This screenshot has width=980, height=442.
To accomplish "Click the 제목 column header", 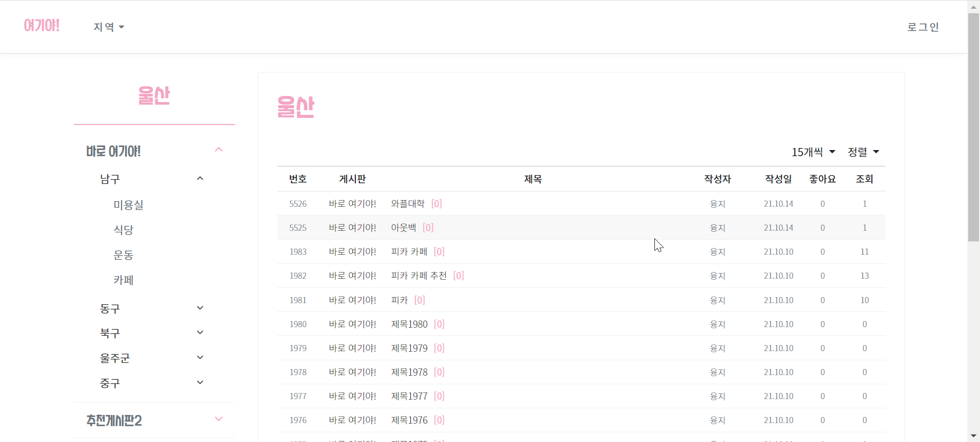I will click(x=533, y=179).
